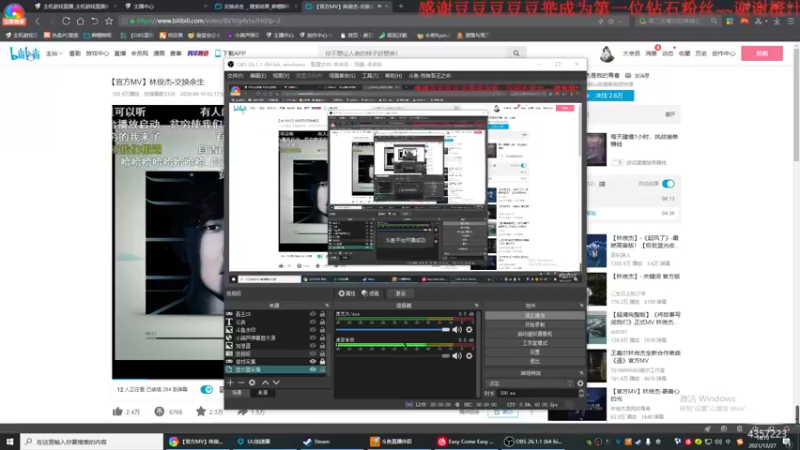Click the browser back arrow
This screenshot has width=800, height=450.
click(x=37, y=21)
